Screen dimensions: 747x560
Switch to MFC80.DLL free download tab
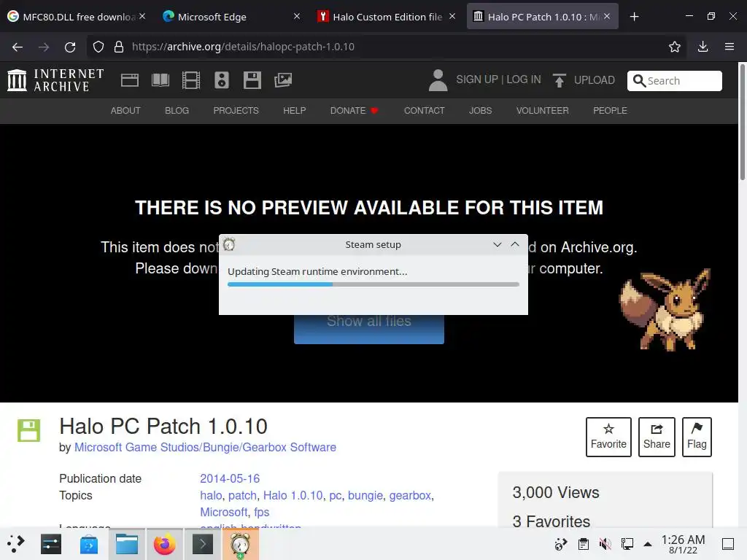tap(76, 17)
